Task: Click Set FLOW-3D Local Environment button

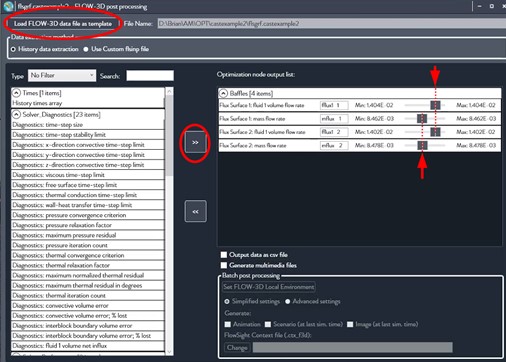Action: 269,287
